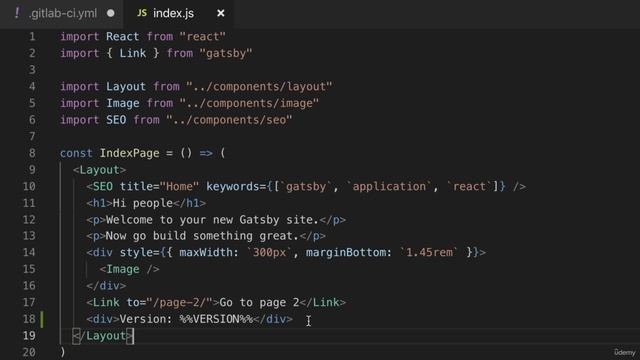The height and width of the screenshot is (360, 640).
Task: Click the "react" string on line 1
Action: coord(202,37)
